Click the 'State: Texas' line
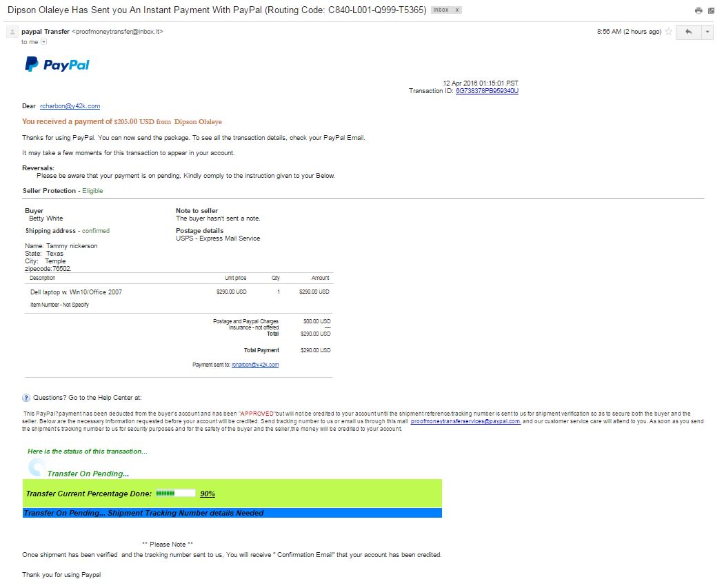The height and width of the screenshot is (588, 724). pos(44,254)
